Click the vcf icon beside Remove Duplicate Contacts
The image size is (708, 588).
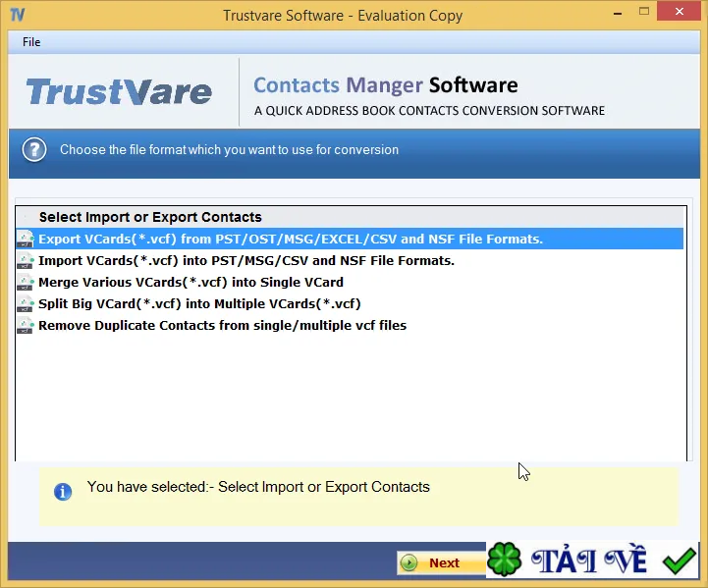click(x=26, y=325)
